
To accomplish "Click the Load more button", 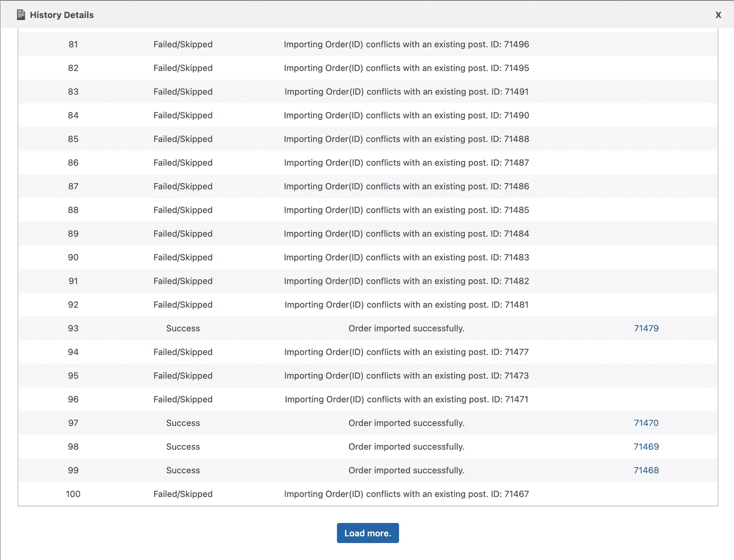I will pos(367,533).
